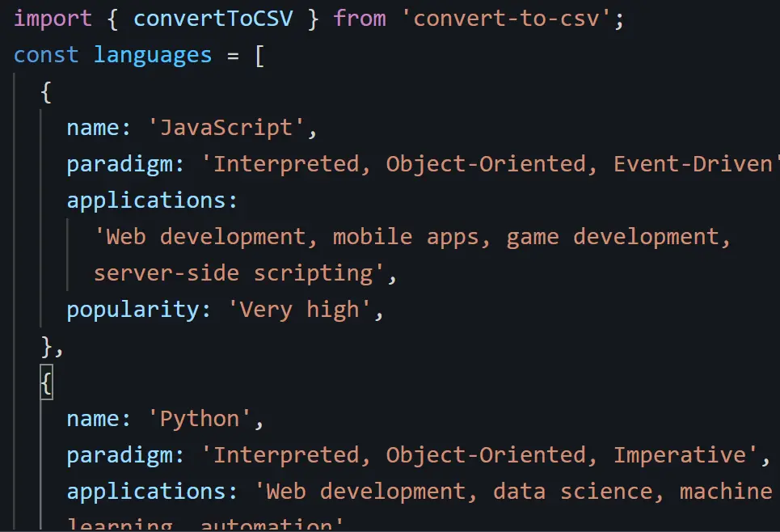Select the 'JavaScript' string value
The width and height of the screenshot is (780, 532).
coord(227,127)
